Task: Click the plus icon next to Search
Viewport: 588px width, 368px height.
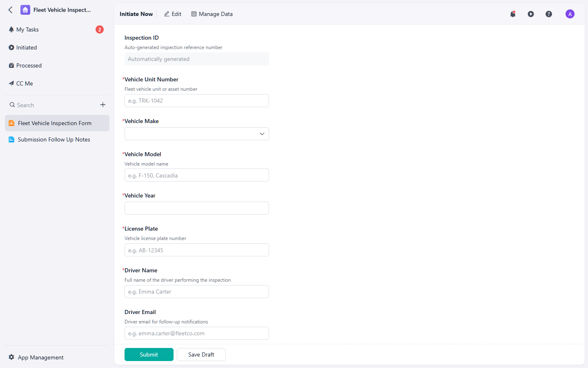Action: [103, 105]
